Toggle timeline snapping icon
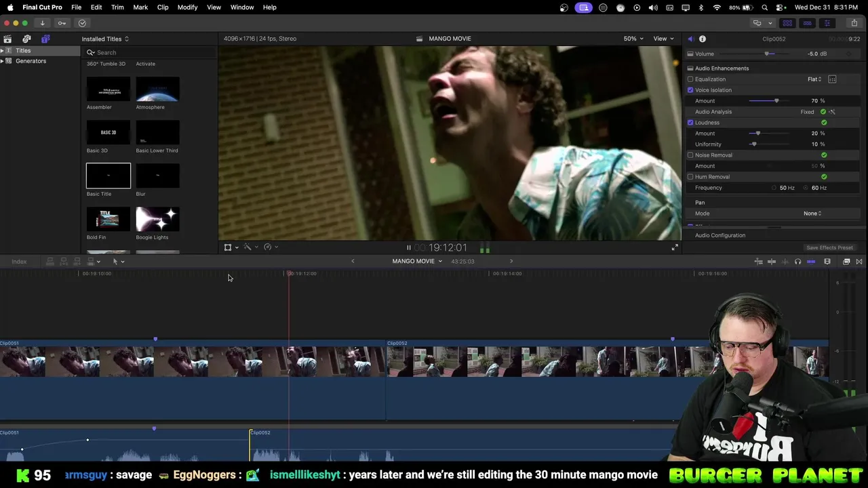Screen dimensions: 868x488 tap(811, 262)
